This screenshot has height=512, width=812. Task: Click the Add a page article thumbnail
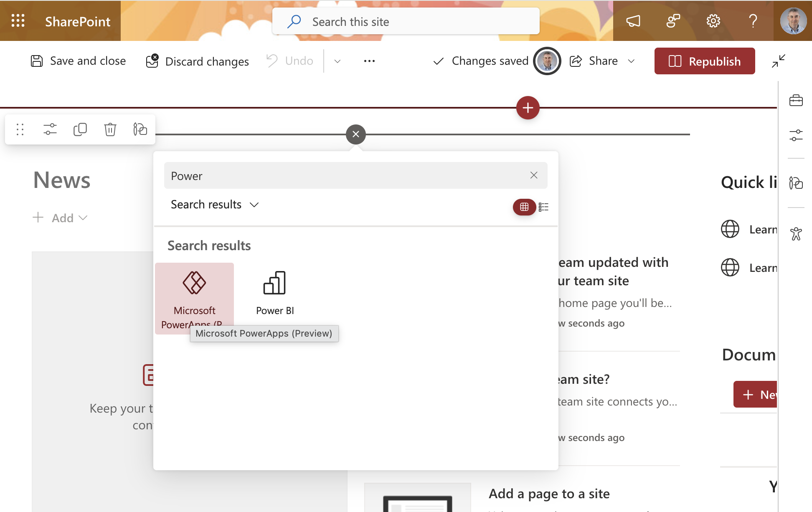click(417, 498)
